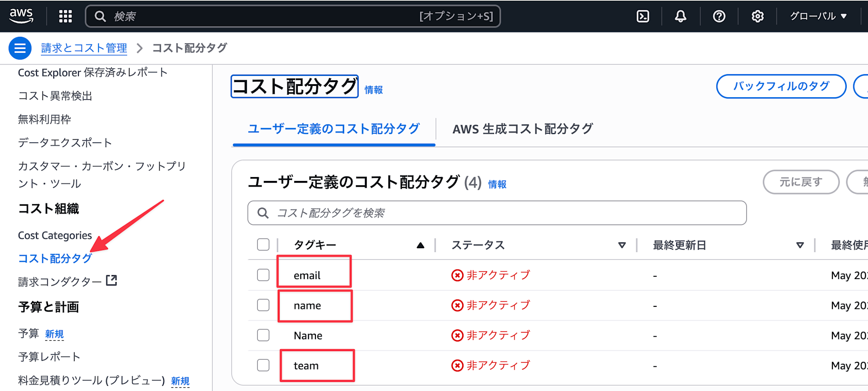868x391 pixels.
Task: Sort by ステータス column arrow
Action: pos(622,245)
